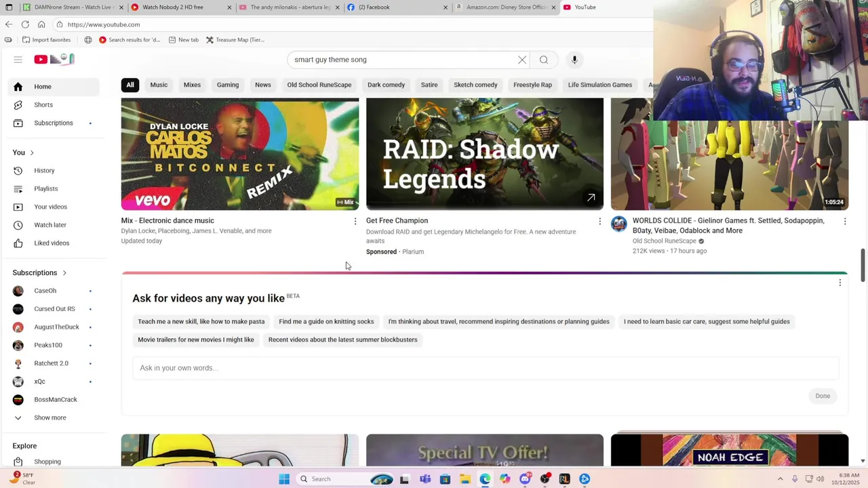The width and height of the screenshot is (868, 488).
Task: Click the 'Ask in your own words' field
Action: pyautogui.click(x=486, y=368)
